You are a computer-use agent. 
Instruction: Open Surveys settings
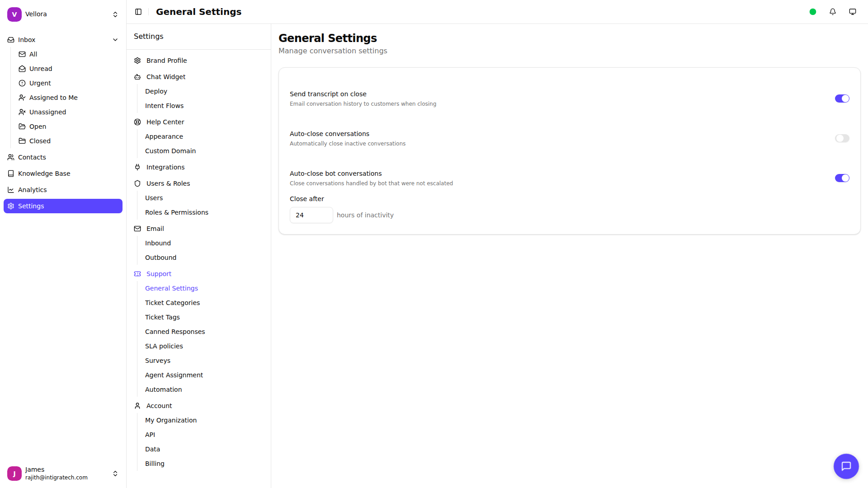tap(158, 361)
